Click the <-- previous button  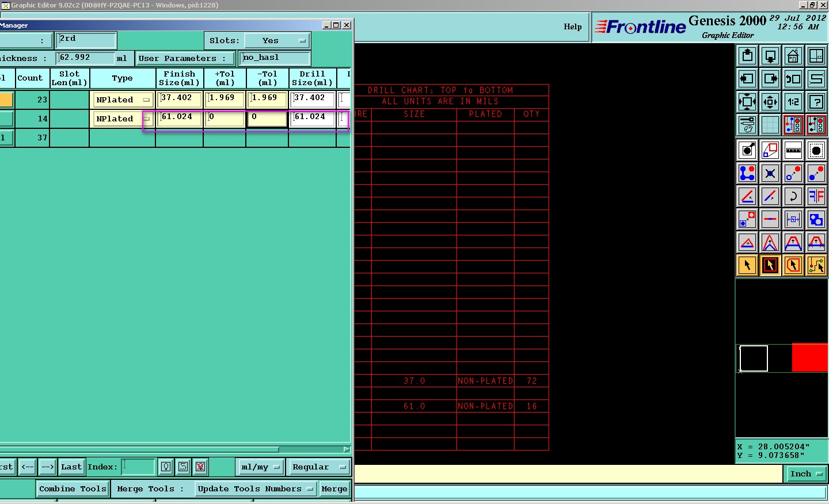click(28, 467)
